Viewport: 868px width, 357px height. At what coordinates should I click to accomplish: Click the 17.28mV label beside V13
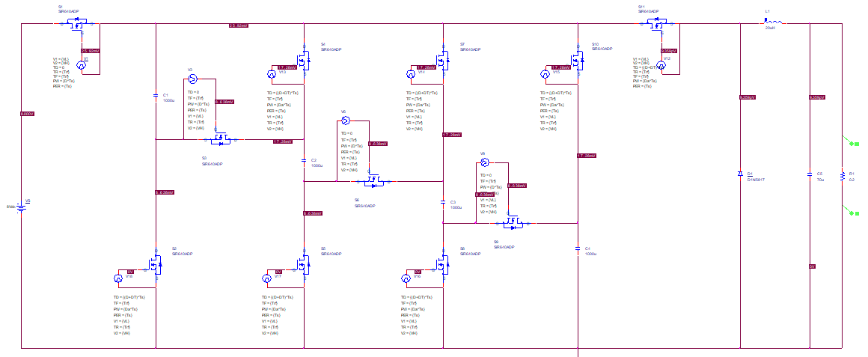[x=288, y=67]
